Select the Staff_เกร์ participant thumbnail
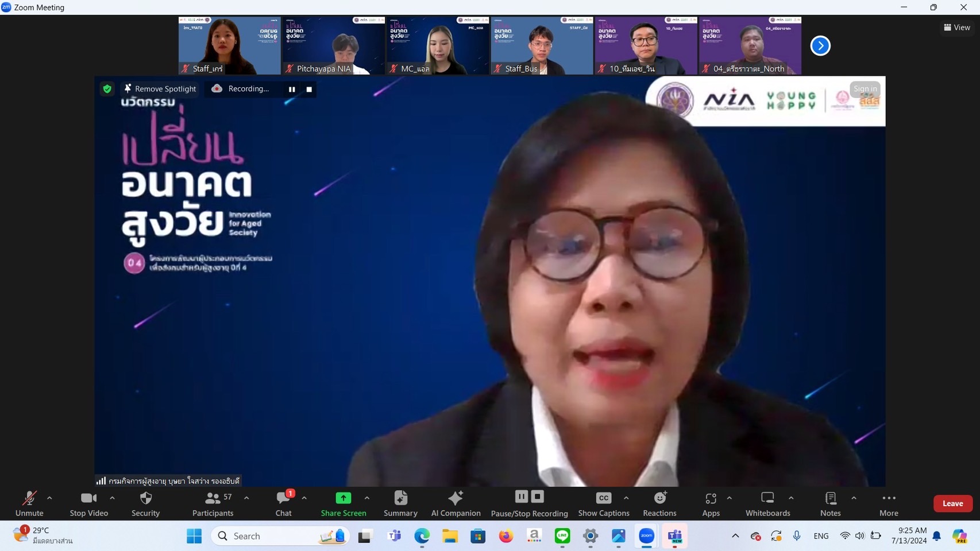 (229, 45)
